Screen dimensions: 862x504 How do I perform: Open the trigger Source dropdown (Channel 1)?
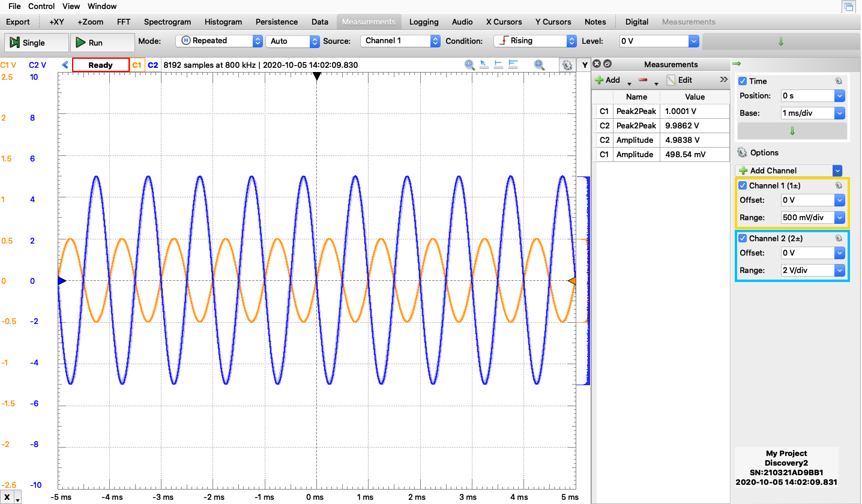400,41
